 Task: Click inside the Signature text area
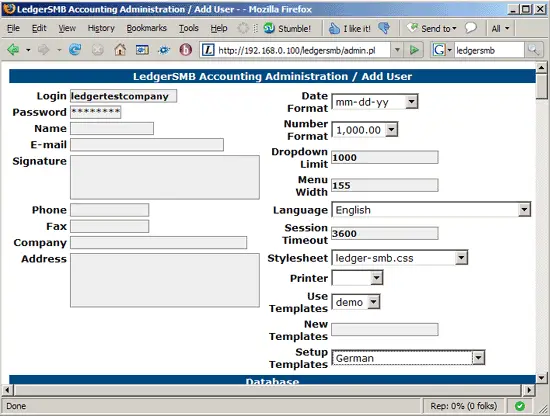point(165,177)
